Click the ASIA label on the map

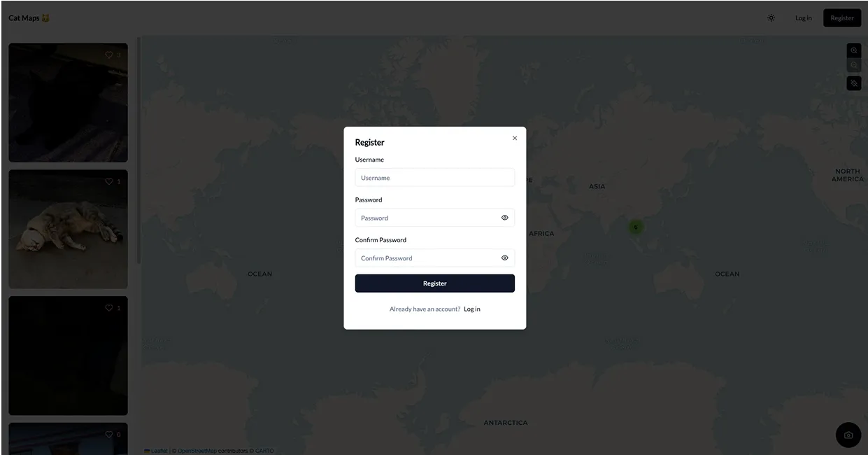[x=597, y=186]
